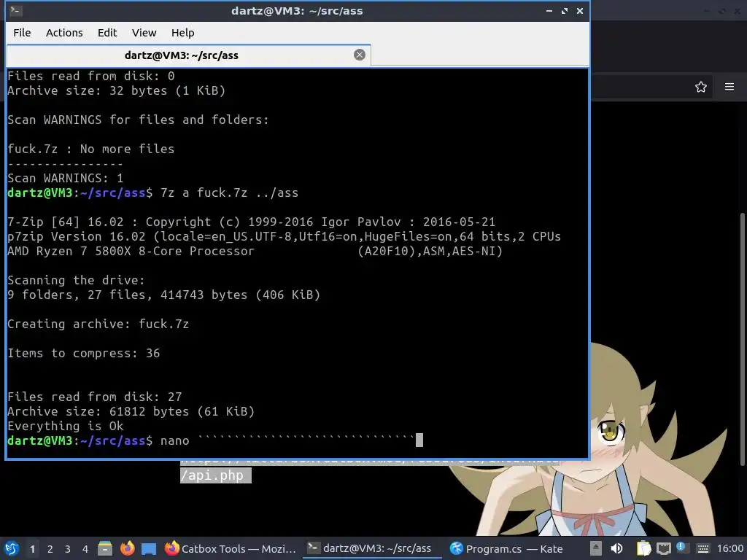Screen dimensions: 747x560
Task: Open the Lubuntu start menu
Action: pos(12,548)
